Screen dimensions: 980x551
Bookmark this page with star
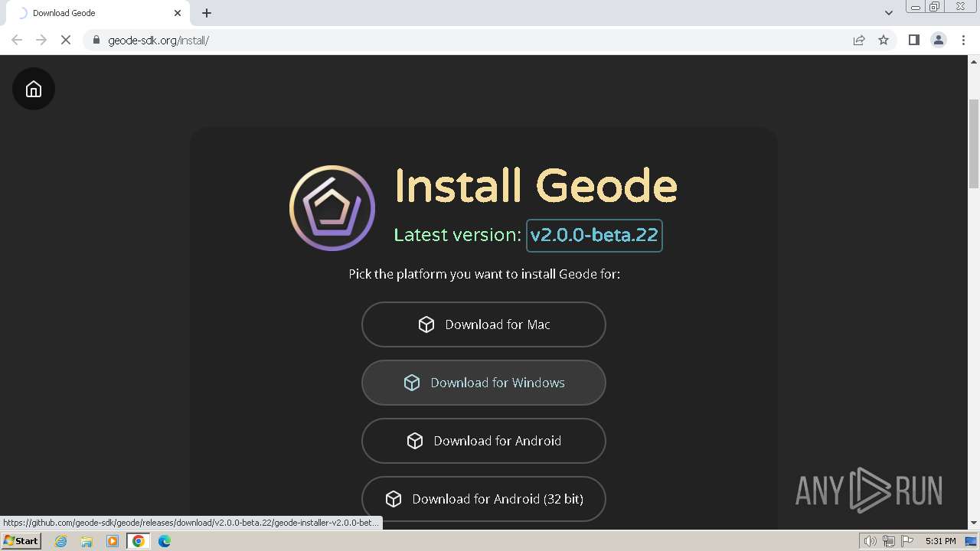tap(884, 40)
